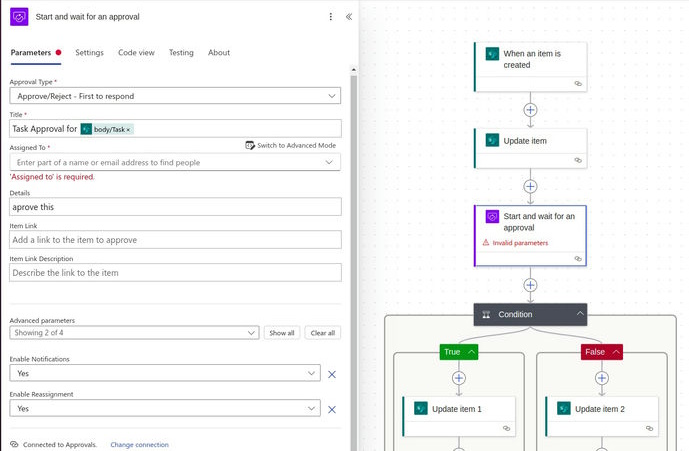Screen dimensions: 689x451
Task: Open the Settings tab
Action: pyautogui.click(x=89, y=53)
